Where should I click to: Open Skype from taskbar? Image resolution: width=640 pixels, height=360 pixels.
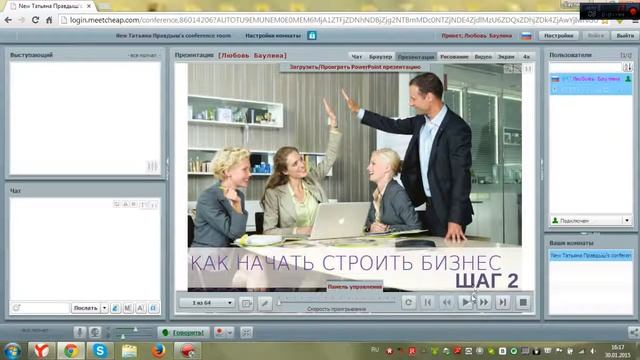[100, 351]
